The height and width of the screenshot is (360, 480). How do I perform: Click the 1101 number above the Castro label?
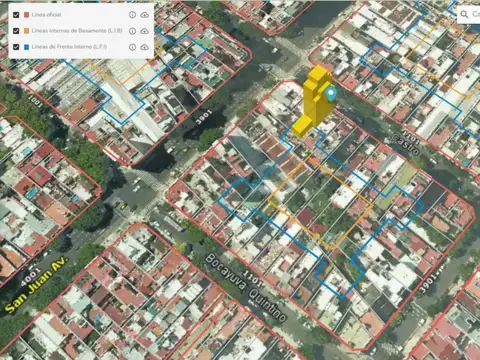(x=410, y=136)
